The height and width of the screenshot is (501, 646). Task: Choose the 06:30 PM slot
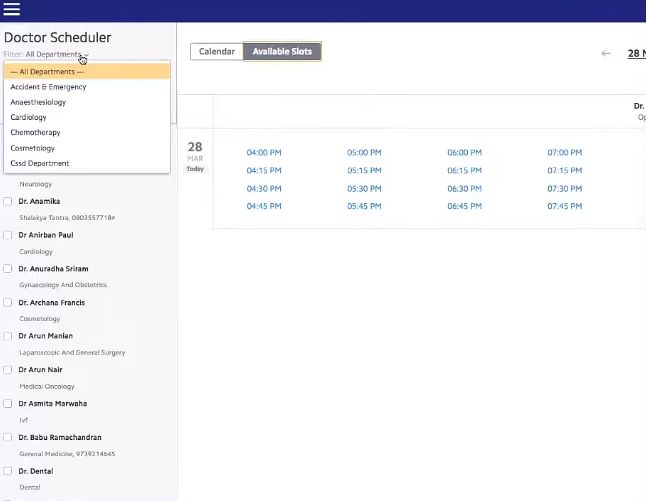pyautogui.click(x=464, y=189)
